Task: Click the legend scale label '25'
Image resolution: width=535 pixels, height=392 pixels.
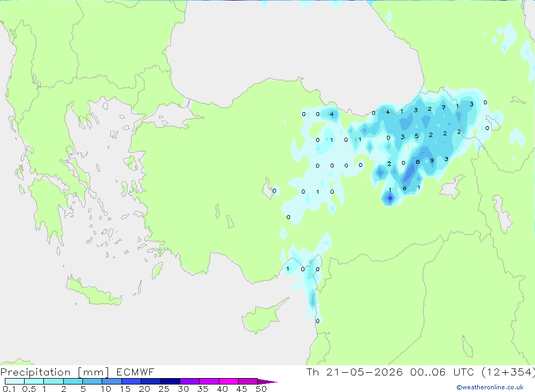Action: coord(164,389)
